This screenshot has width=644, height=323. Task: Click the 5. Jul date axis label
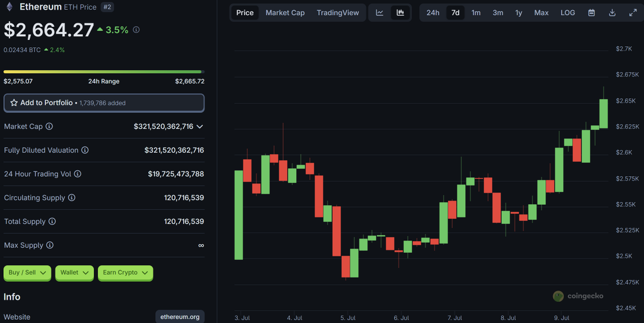[348, 318]
